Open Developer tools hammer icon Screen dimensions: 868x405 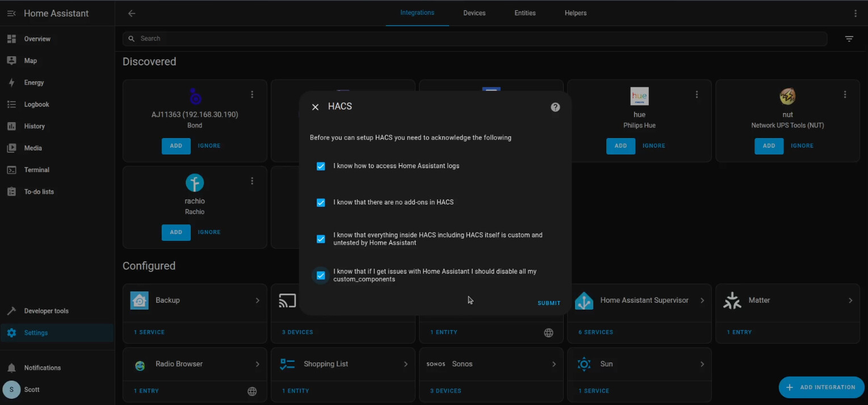point(11,311)
